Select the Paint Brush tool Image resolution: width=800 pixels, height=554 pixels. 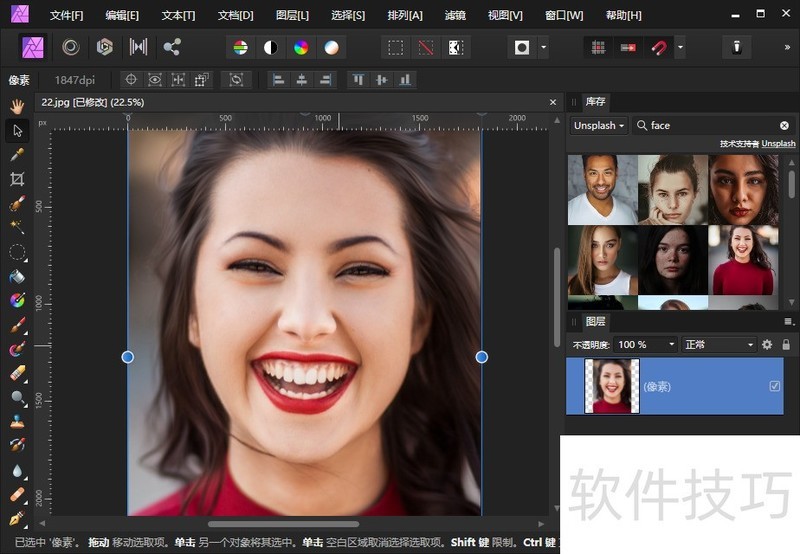point(17,325)
